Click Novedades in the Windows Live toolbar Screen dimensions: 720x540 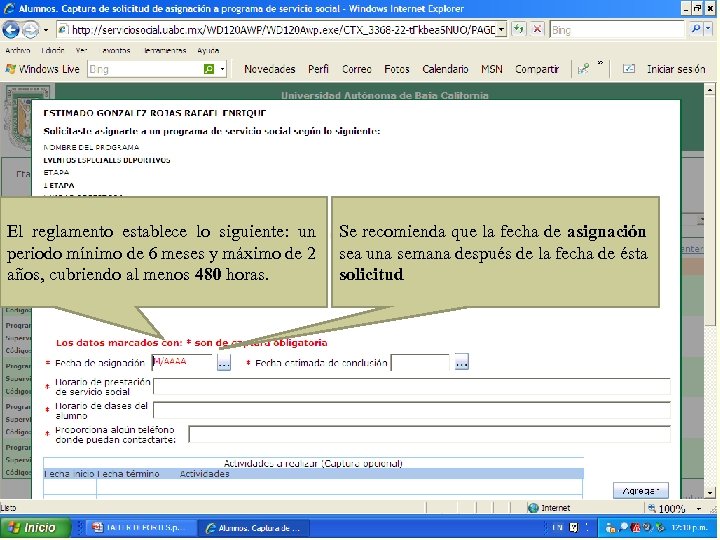click(270, 69)
